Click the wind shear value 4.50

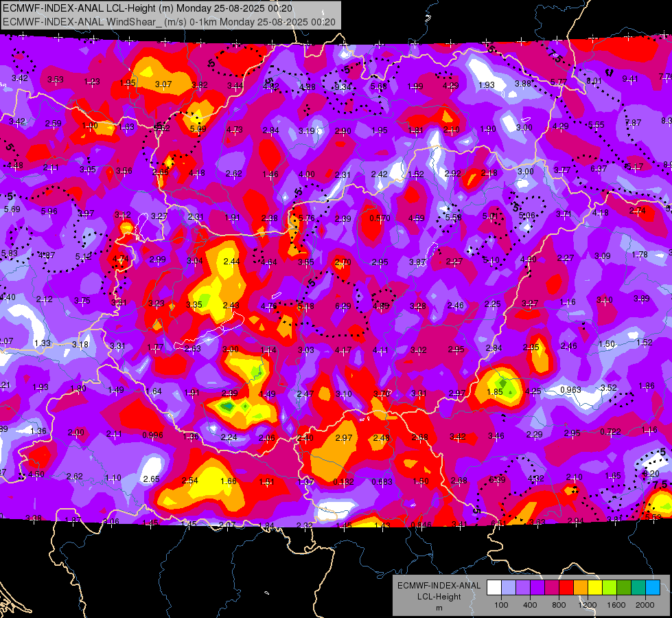(x=36, y=474)
